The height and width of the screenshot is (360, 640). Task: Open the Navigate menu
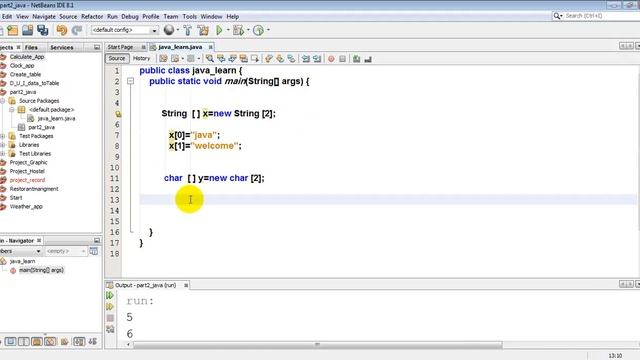point(44,17)
